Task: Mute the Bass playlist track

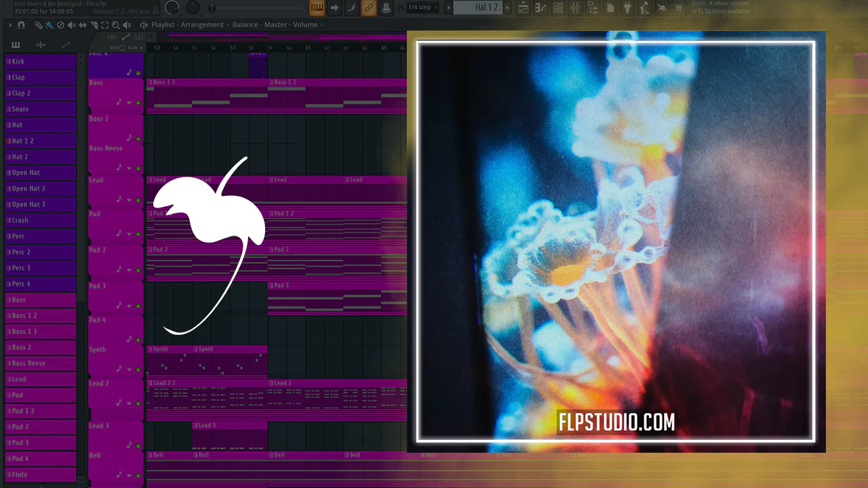Action: coord(138,103)
